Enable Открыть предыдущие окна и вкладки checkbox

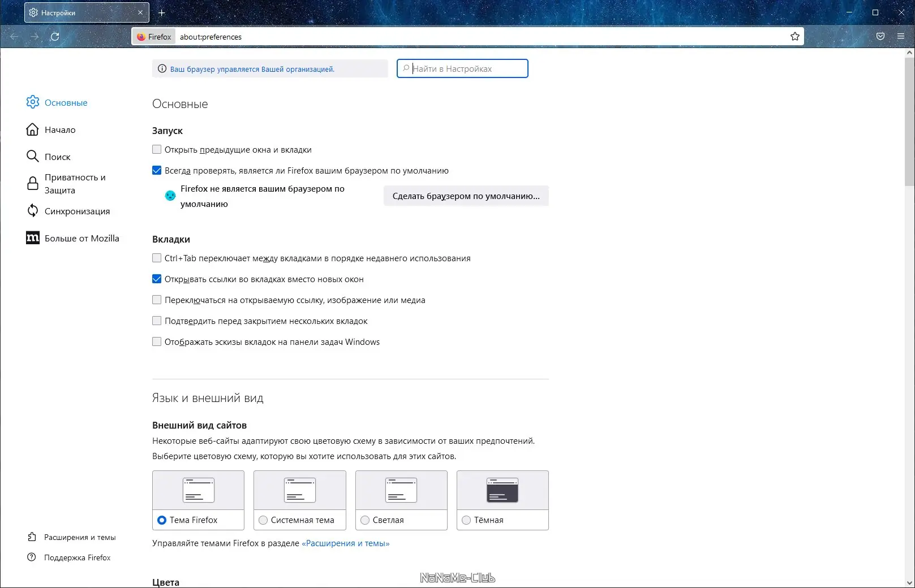tap(157, 150)
